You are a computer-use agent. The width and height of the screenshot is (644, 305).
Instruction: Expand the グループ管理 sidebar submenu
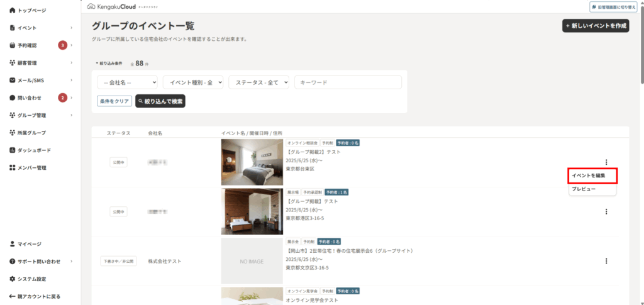tap(72, 116)
